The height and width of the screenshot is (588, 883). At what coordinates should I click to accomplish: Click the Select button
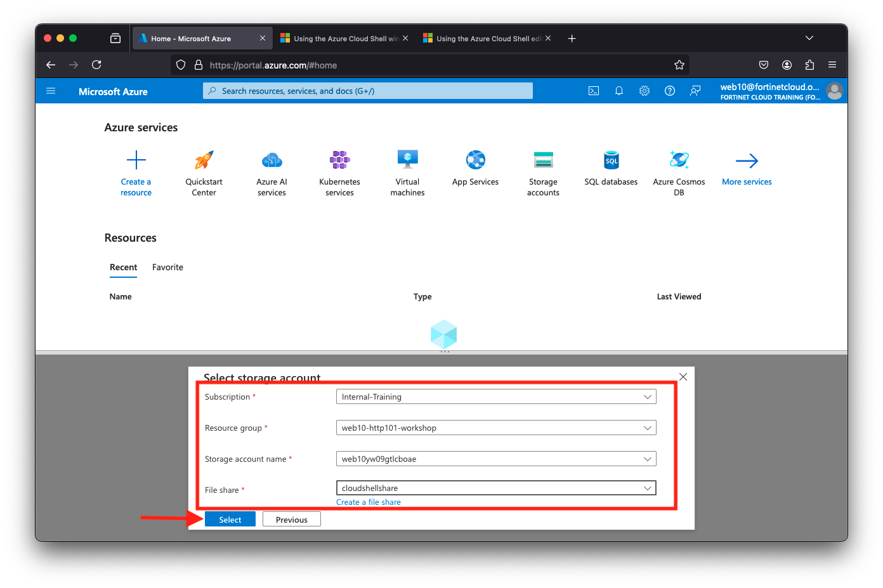pos(230,519)
